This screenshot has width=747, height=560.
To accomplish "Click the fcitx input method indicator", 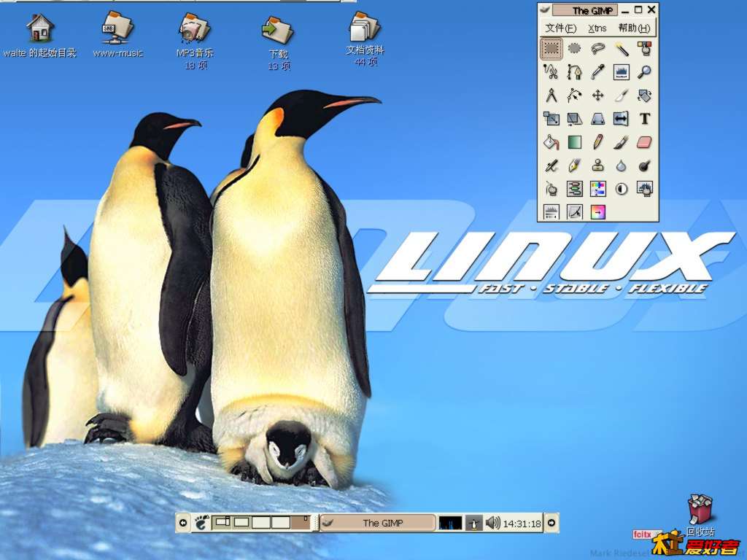I will point(642,534).
